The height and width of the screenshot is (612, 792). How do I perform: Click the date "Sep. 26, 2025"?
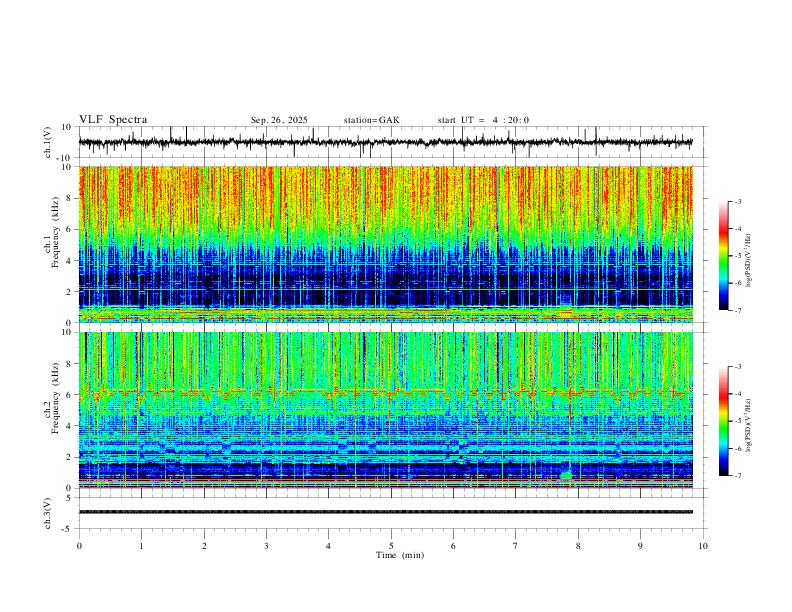pos(279,120)
